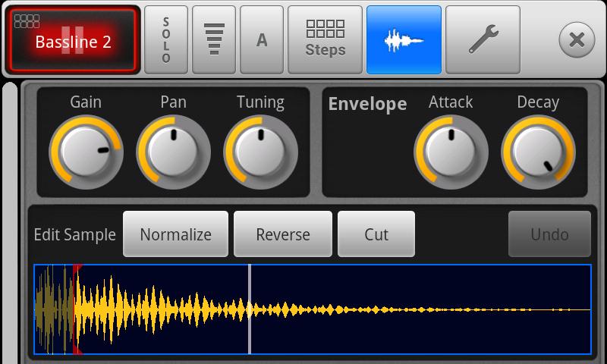Screen dimensions: 607x364
Task: Switch to the Steps sequencer view
Action: pyautogui.click(x=326, y=40)
